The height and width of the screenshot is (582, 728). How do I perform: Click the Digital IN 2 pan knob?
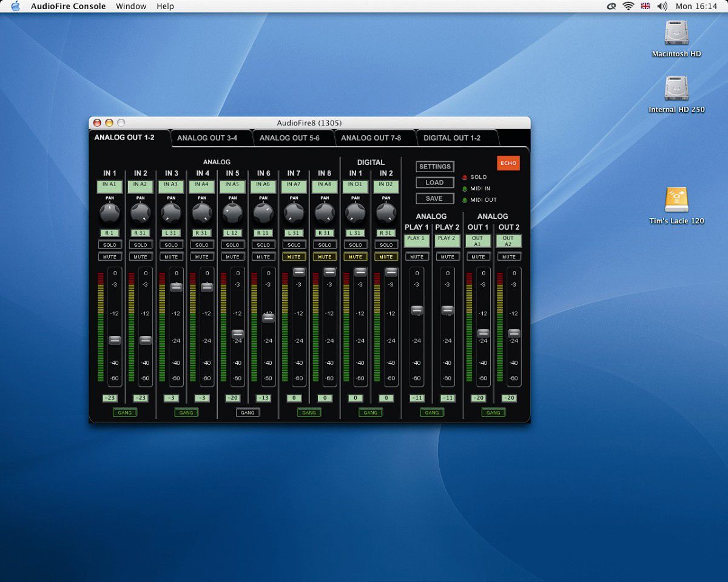tap(386, 213)
